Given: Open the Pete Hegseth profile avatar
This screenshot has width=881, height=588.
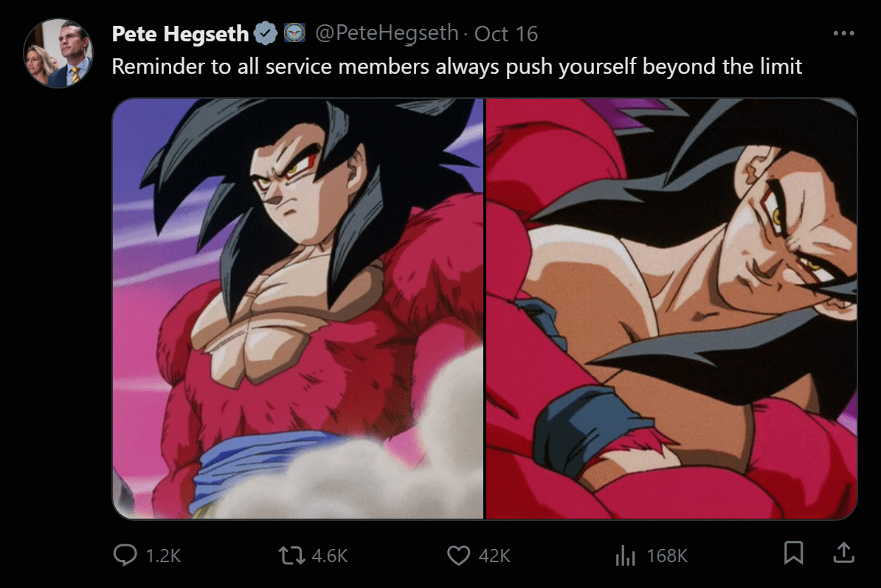Looking at the screenshot, I should coord(58,53).
